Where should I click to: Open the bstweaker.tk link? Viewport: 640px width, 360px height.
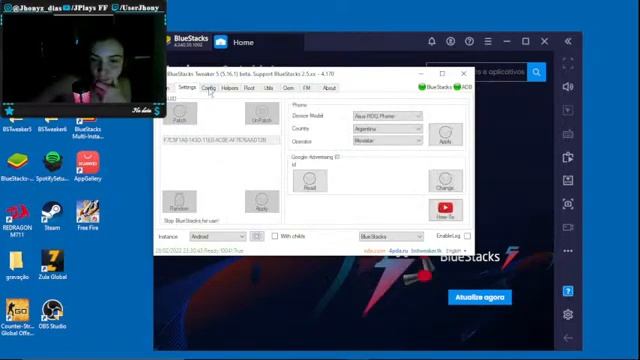tap(426, 251)
